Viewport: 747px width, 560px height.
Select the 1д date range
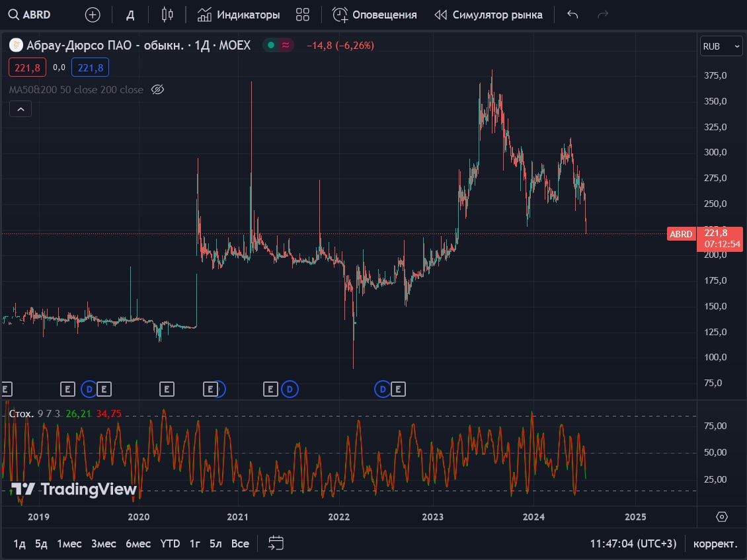[x=20, y=543]
